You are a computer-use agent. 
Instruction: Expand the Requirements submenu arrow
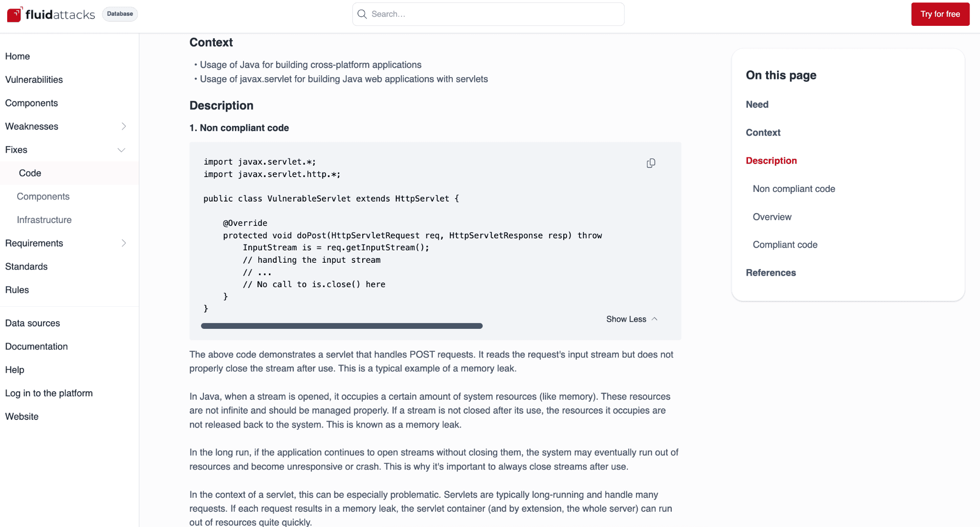[123, 243]
